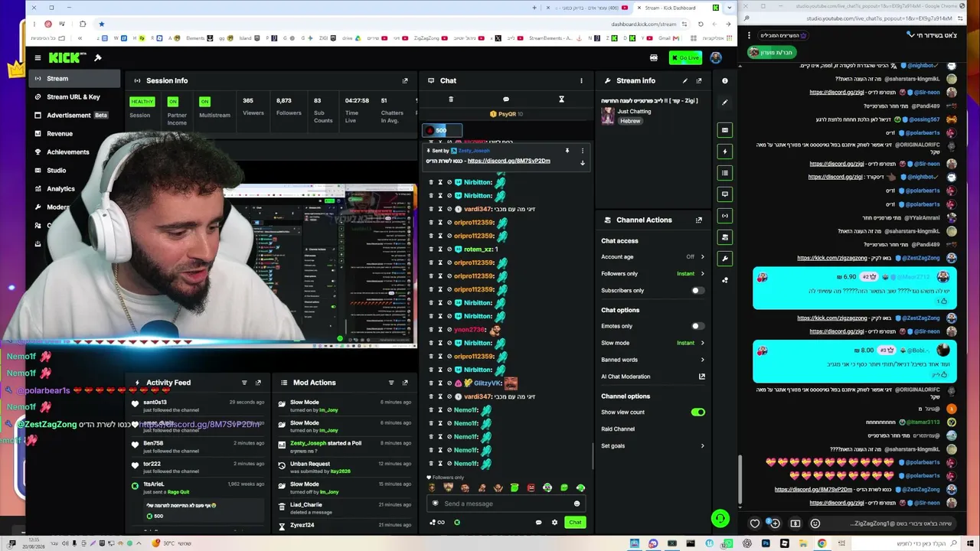Unpin the pinned Discord message
980x551 pixels.
[567, 151]
